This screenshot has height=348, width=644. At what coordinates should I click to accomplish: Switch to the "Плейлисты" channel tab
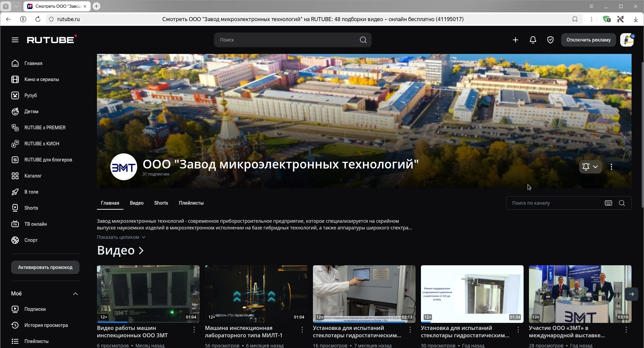click(191, 203)
